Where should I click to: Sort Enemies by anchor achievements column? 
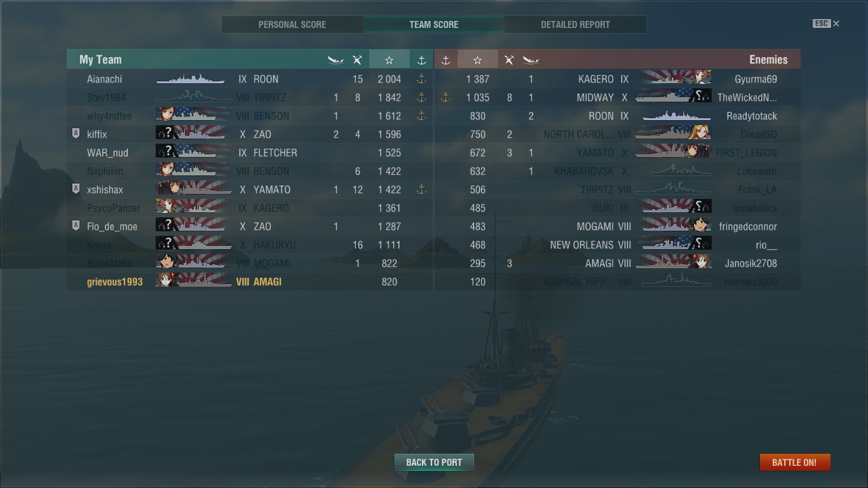tap(445, 60)
